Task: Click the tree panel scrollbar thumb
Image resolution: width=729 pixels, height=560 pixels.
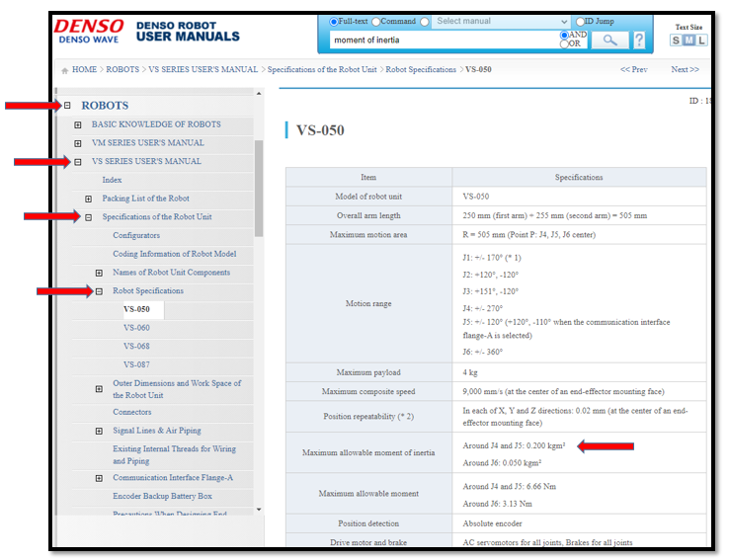Action: point(259,189)
